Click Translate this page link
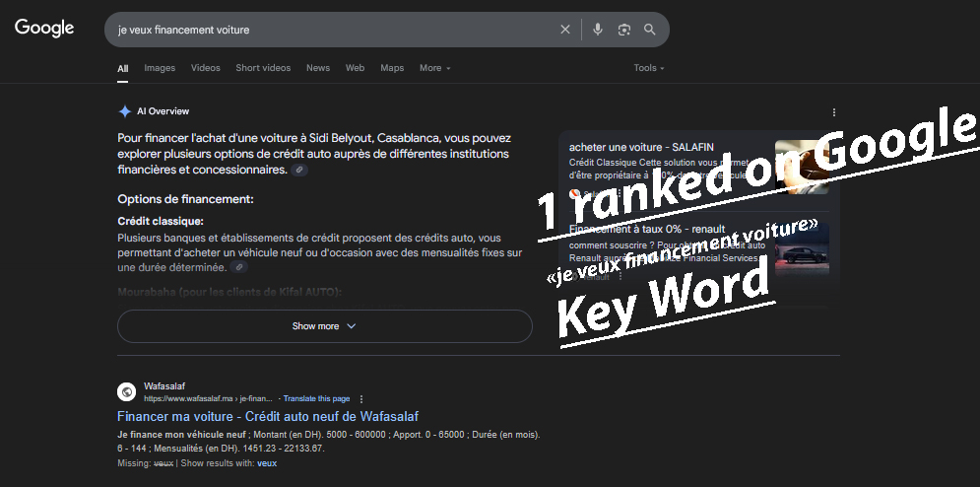 pos(316,398)
